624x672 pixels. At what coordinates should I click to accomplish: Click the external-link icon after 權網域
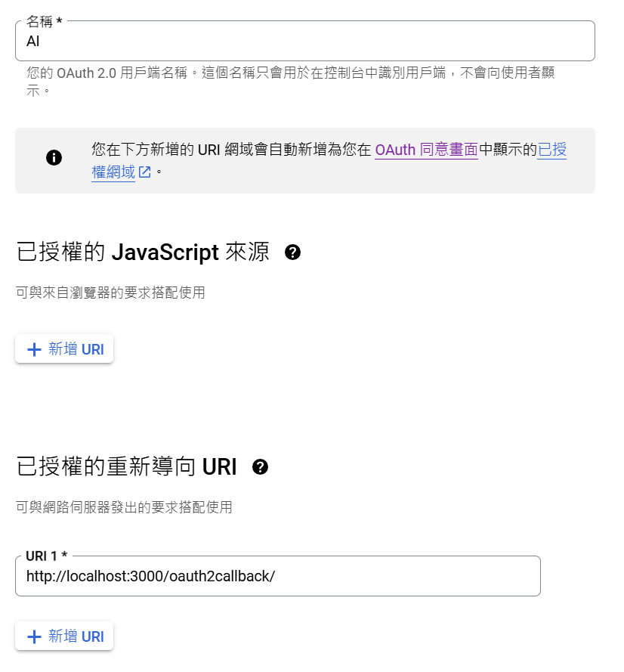pos(145,172)
